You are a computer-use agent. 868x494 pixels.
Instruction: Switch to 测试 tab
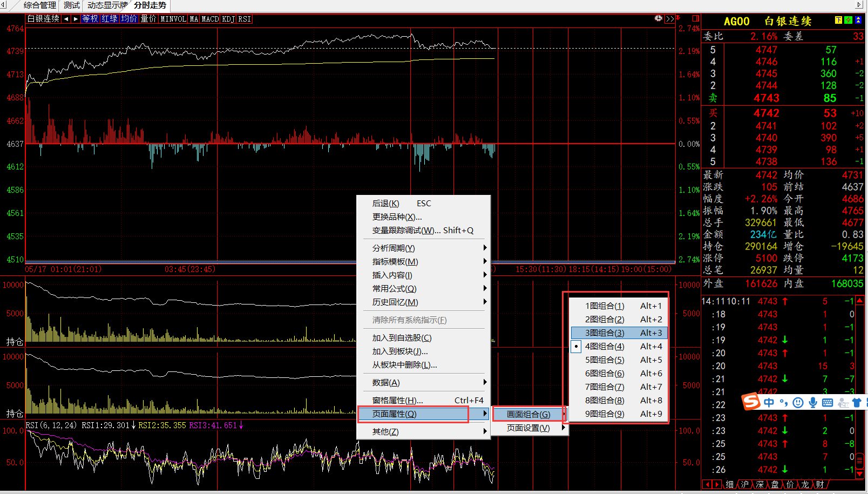(71, 5)
